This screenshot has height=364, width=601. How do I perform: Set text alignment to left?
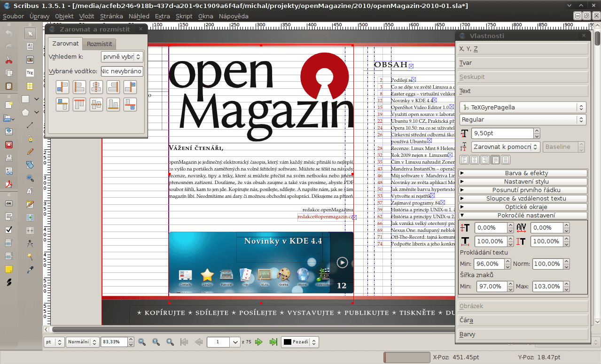[464, 160]
